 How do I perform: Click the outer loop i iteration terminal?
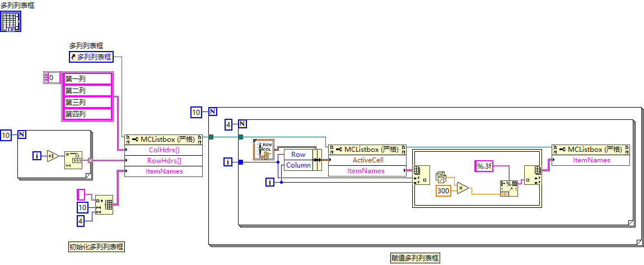228,162
